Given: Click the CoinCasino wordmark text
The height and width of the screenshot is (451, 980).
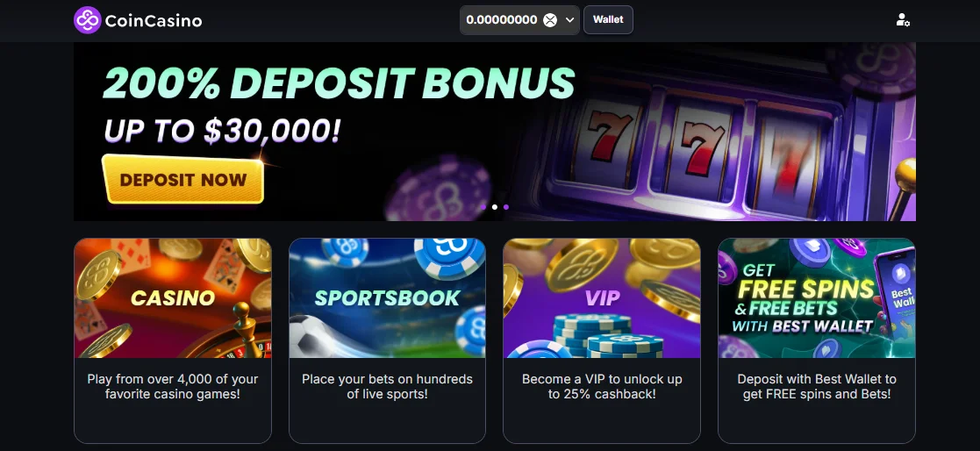Looking at the screenshot, I should (x=154, y=20).
